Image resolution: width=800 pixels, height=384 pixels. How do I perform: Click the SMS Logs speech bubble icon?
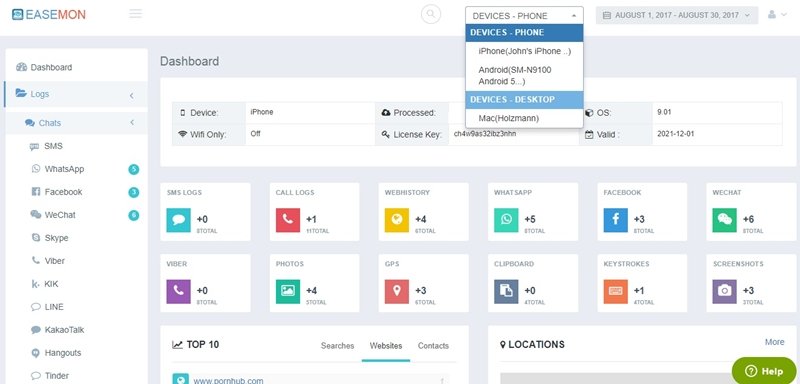179,220
